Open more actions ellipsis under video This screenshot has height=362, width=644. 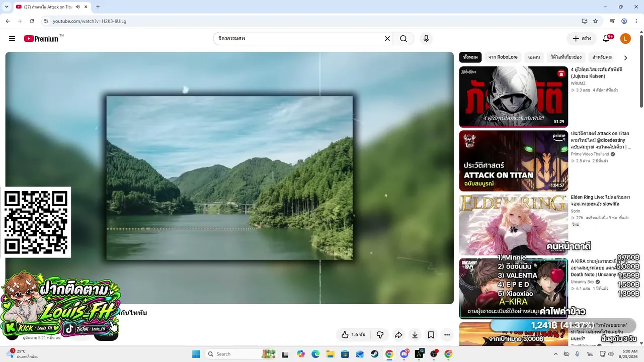[447, 335]
